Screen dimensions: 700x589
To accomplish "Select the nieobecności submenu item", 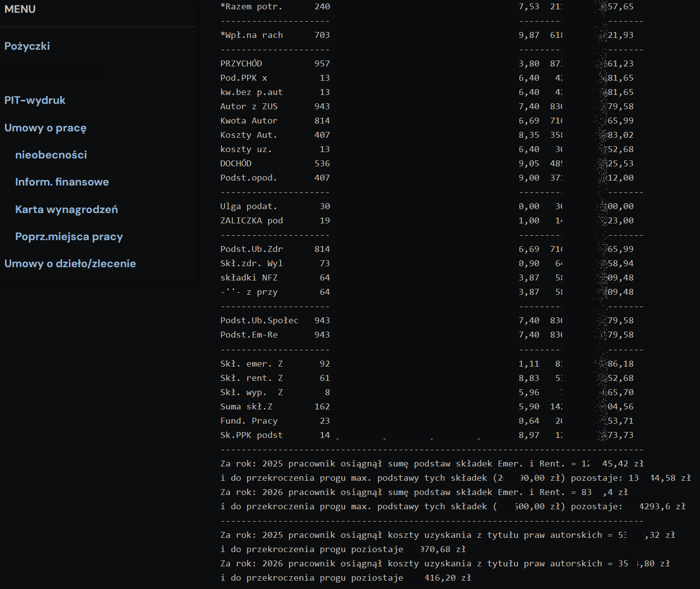I will coord(51,155).
